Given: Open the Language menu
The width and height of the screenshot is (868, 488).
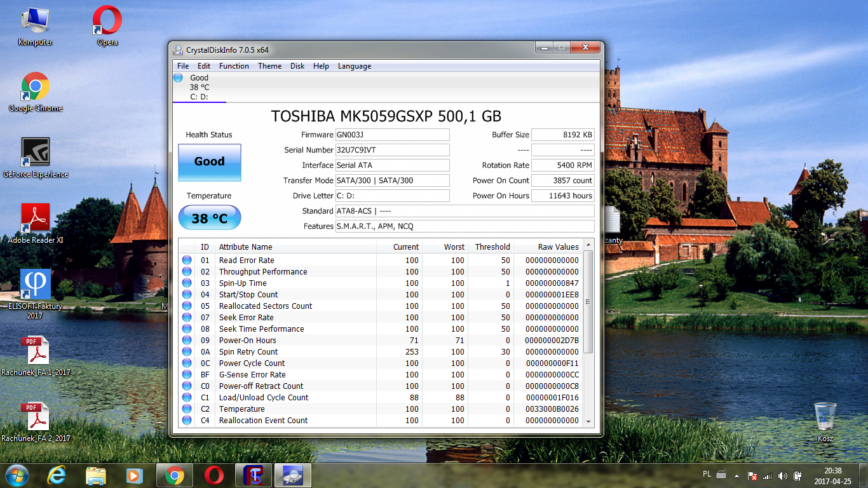Looking at the screenshot, I should coord(355,66).
